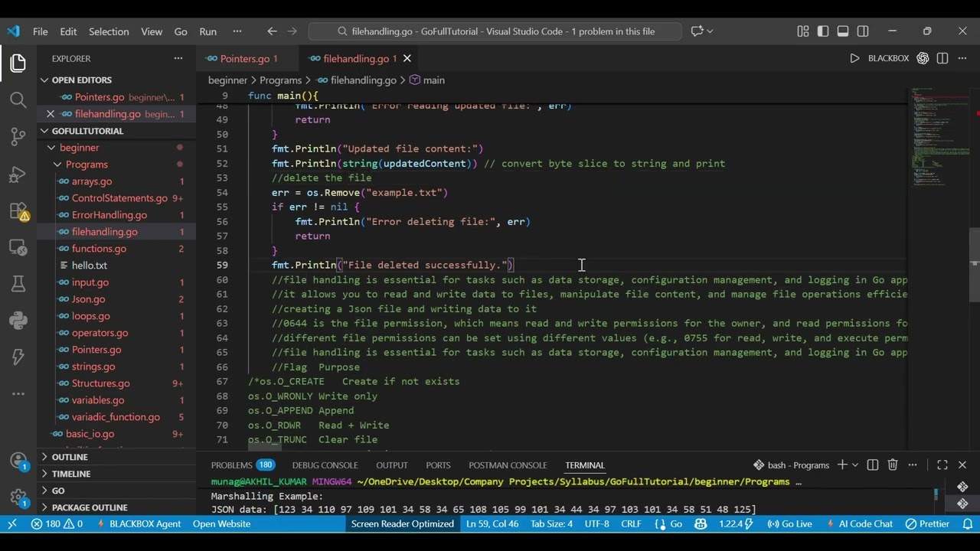Viewport: 980px width, 551px height.
Task: Split the editor right
Action: (x=942, y=58)
